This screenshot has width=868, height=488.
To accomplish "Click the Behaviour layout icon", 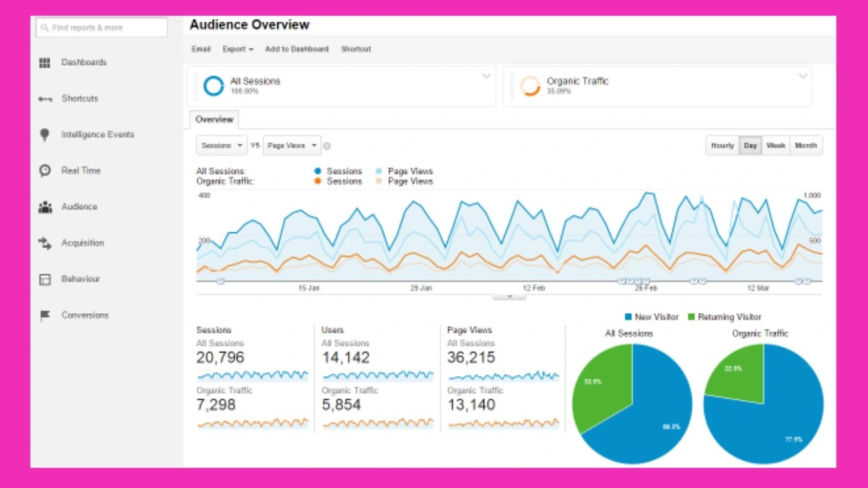I will click(x=45, y=279).
